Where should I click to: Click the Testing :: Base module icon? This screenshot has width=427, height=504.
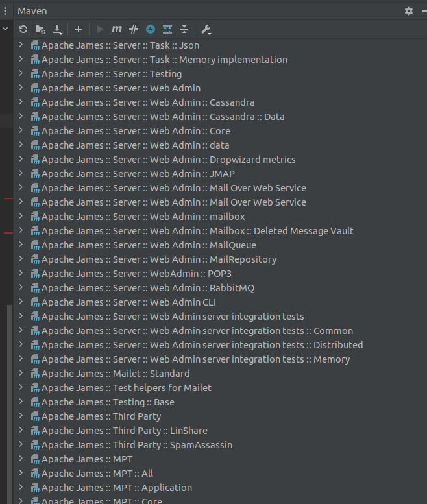click(x=35, y=402)
